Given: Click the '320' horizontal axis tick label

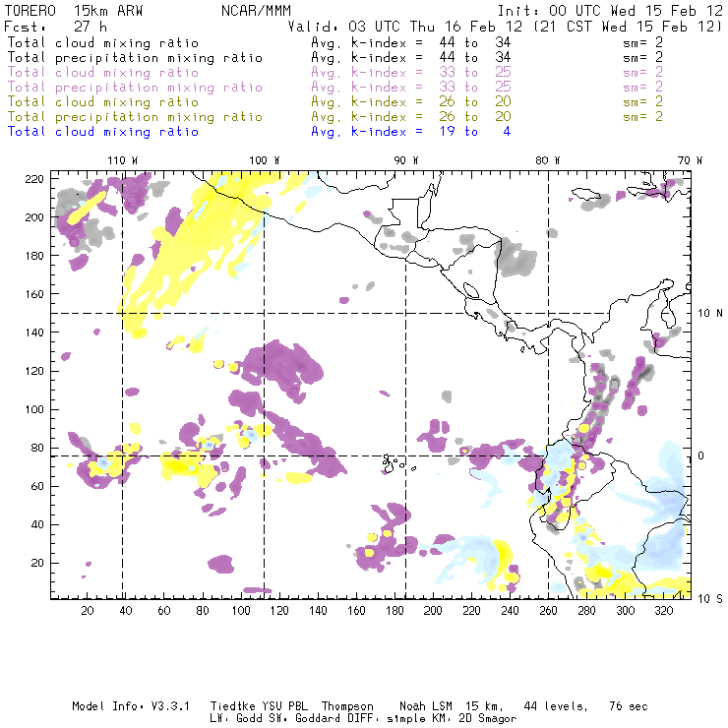Looking at the screenshot, I should click(663, 611).
